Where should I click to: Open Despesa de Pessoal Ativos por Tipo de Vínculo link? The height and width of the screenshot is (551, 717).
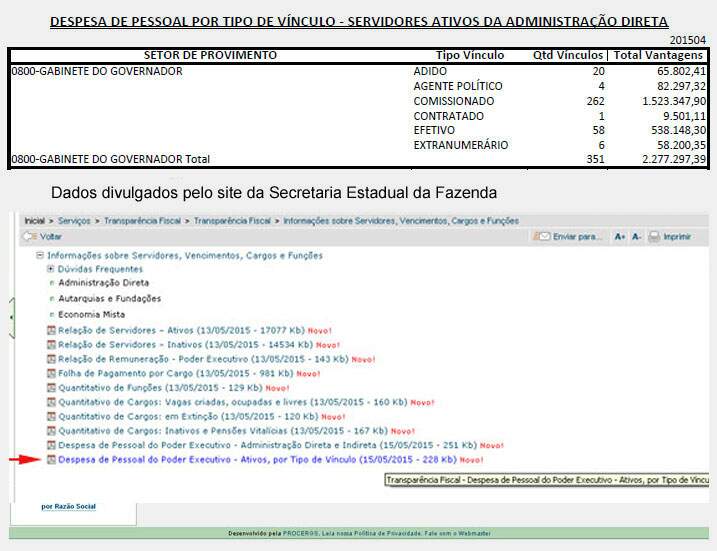pos(257,459)
